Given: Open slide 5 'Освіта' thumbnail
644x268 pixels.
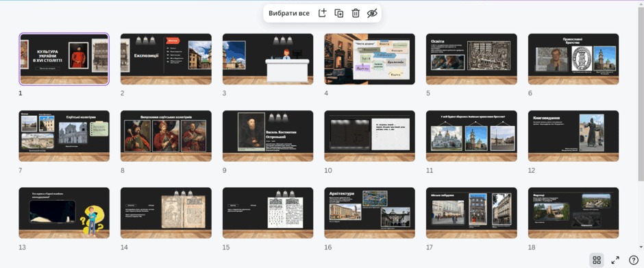Looking at the screenshot, I should tap(471, 59).
